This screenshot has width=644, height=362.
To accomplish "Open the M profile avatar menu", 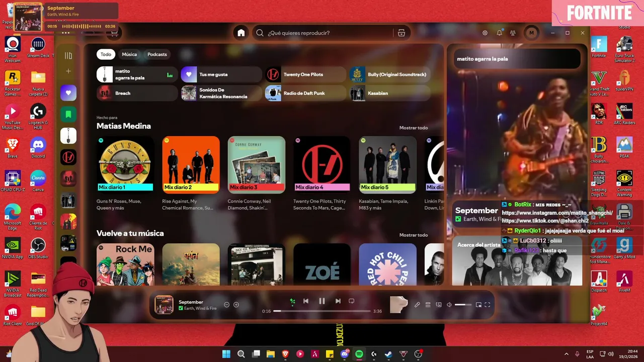I will 531,33.
